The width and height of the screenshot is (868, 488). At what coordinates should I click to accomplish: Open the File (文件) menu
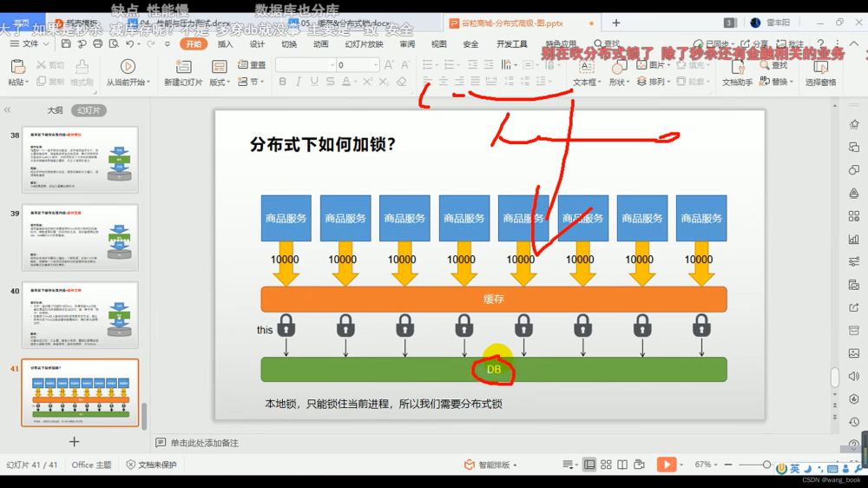(x=30, y=43)
